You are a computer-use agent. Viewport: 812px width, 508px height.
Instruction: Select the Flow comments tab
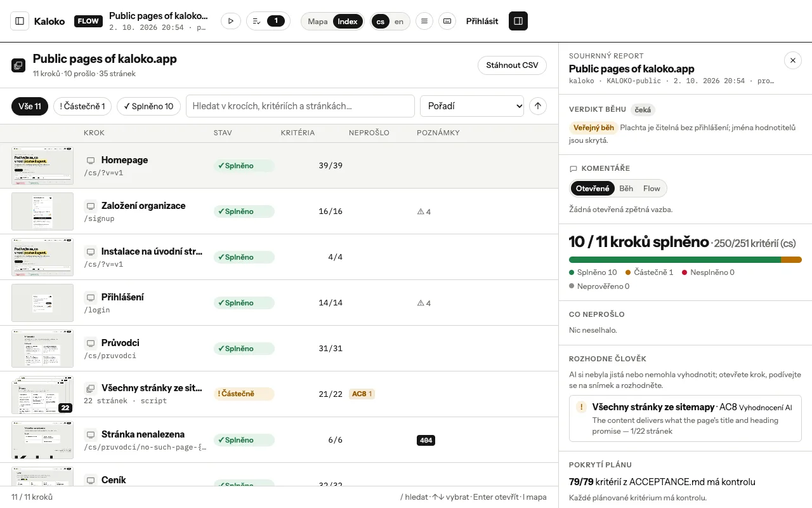coord(652,189)
